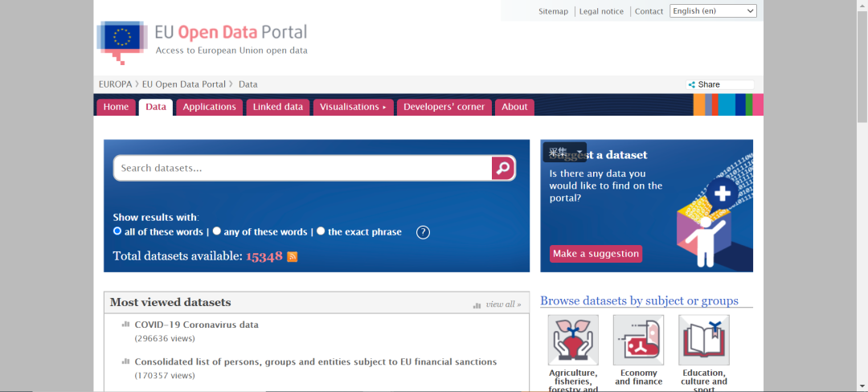Select 'any of these words' radio option
Image resolution: width=868 pixels, height=392 pixels.
point(217,231)
